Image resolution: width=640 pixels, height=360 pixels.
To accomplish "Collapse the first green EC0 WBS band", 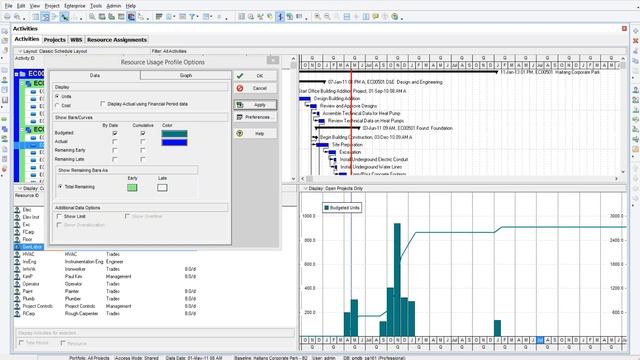I will click(x=23, y=83).
